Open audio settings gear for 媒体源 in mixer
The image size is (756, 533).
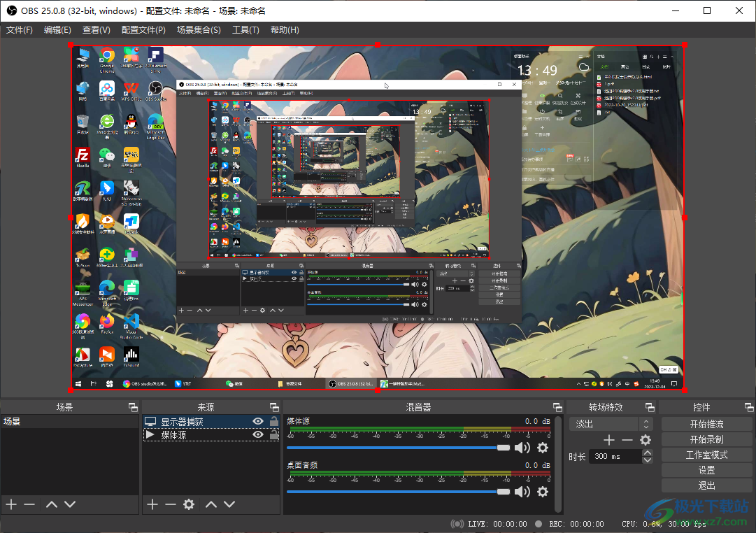pos(543,448)
